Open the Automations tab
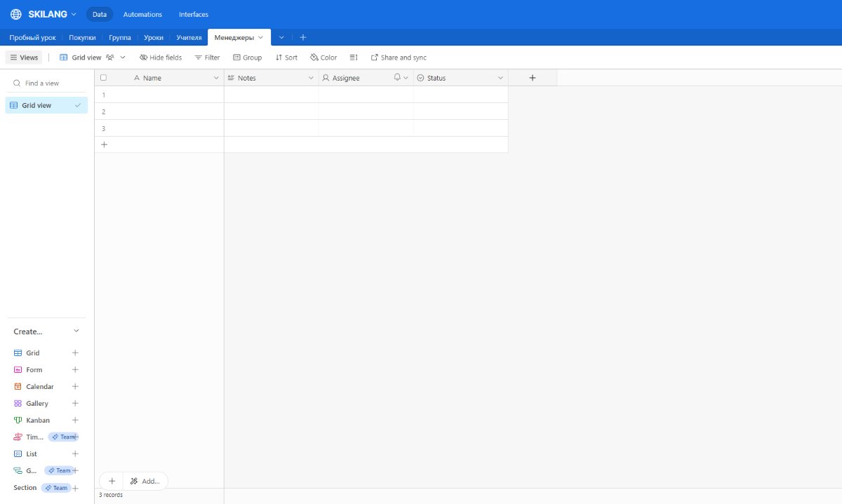Image resolution: width=842 pixels, height=504 pixels. point(142,14)
